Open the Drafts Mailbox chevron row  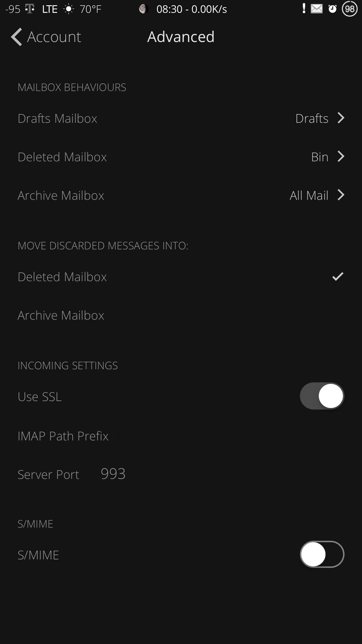coord(181,118)
